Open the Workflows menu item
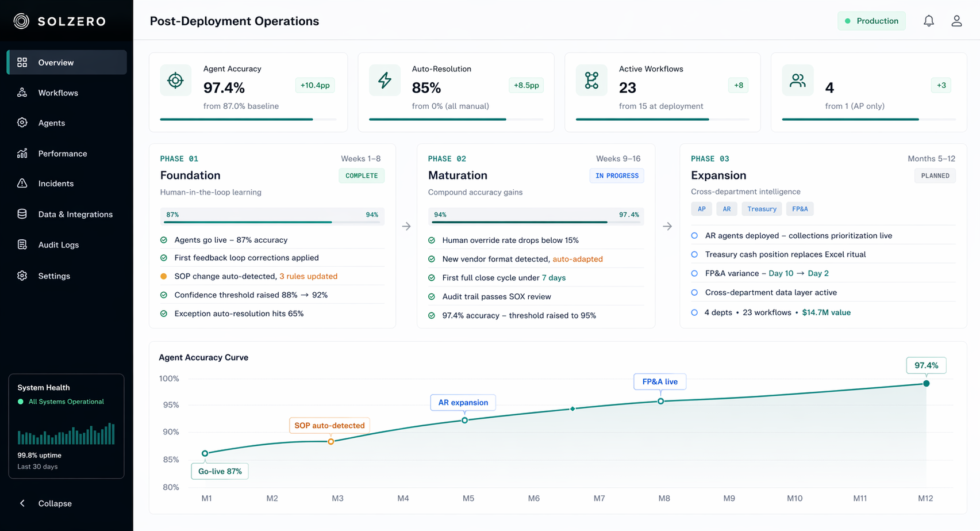This screenshot has width=980, height=531. (x=67, y=93)
